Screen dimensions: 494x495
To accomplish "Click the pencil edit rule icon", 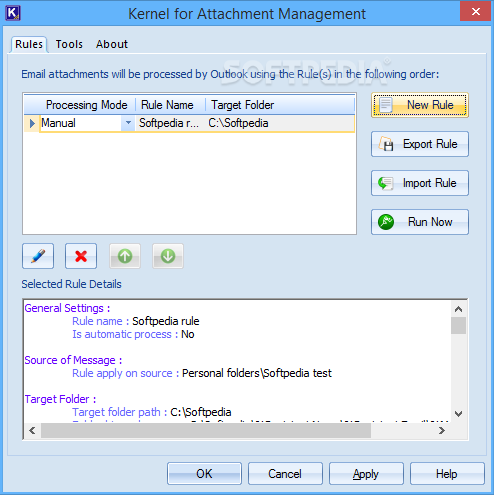I will pos(38,256).
